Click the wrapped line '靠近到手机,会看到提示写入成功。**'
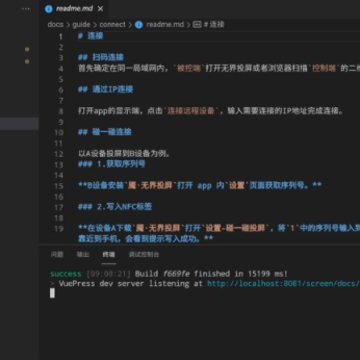The image size is (360, 360). click(x=145, y=239)
